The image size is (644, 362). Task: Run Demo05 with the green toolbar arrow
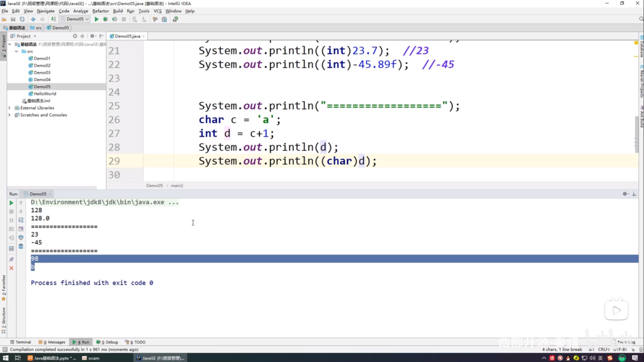(x=97, y=19)
